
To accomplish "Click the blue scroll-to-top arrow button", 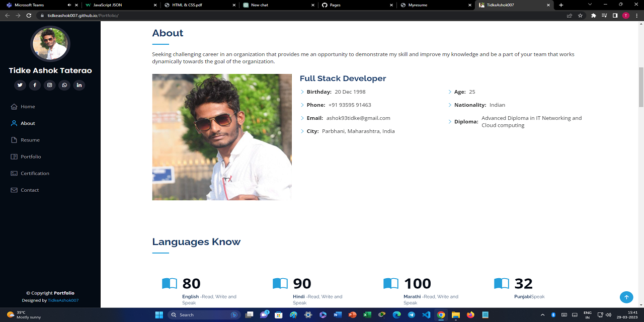I will point(626,297).
